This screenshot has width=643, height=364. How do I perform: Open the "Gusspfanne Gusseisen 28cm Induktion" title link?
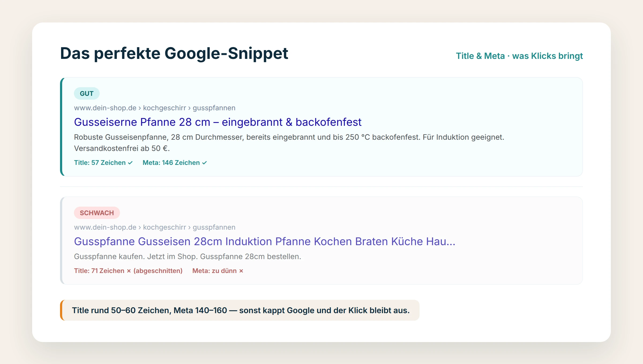pyautogui.click(x=265, y=241)
